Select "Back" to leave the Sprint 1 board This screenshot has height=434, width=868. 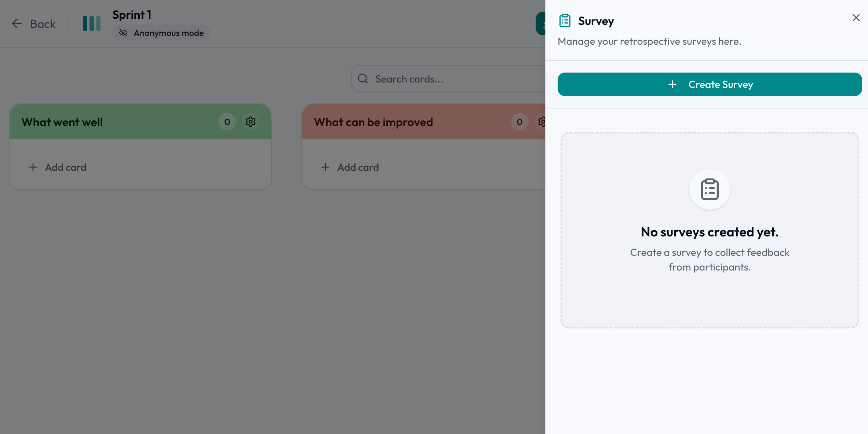click(43, 23)
